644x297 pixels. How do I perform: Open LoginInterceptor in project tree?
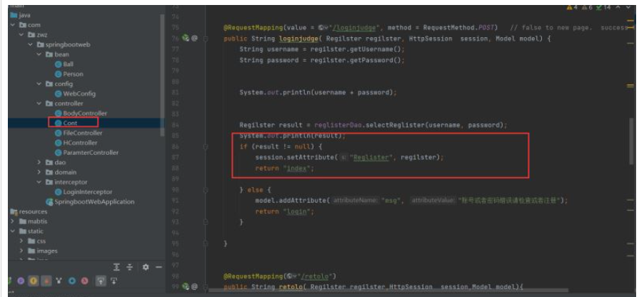tap(84, 192)
